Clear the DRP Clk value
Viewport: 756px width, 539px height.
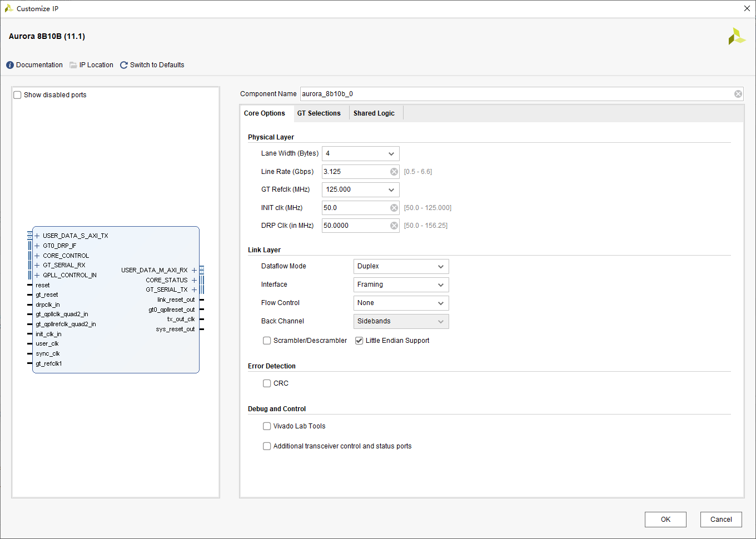click(394, 226)
